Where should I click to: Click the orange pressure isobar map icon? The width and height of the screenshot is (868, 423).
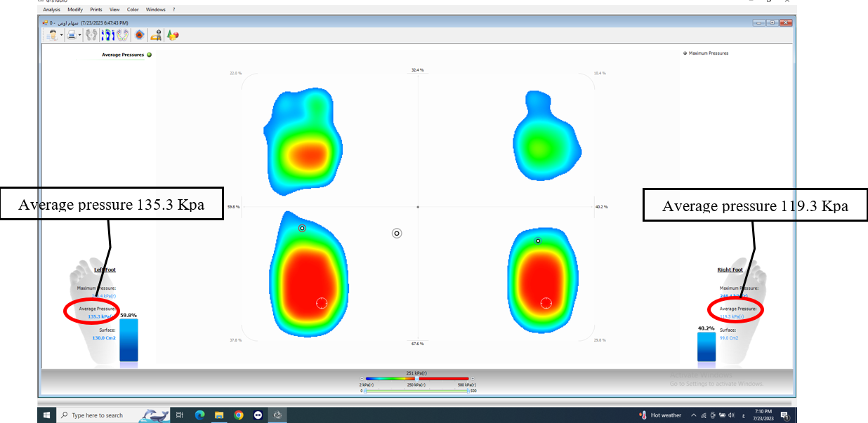[140, 34]
